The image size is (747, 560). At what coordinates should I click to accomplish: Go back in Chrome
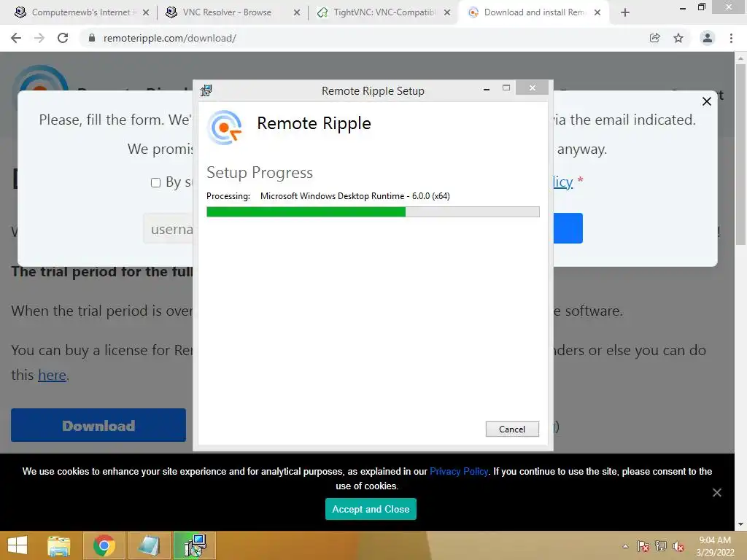(16, 38)
